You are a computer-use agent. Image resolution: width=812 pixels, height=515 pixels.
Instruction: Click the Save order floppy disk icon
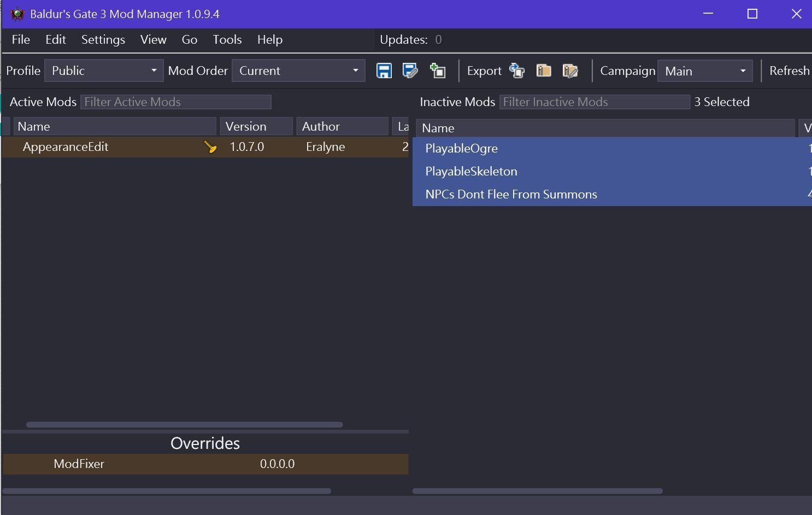tap(384, 71)
